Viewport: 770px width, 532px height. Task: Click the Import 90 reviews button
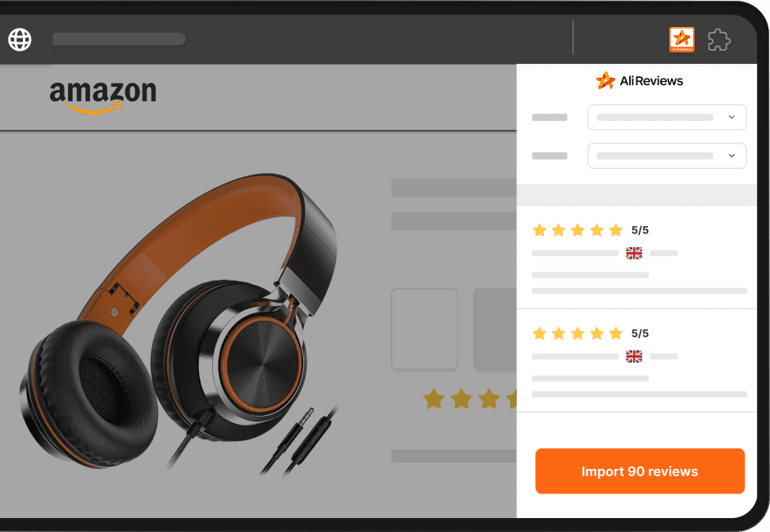coord(640,471)
